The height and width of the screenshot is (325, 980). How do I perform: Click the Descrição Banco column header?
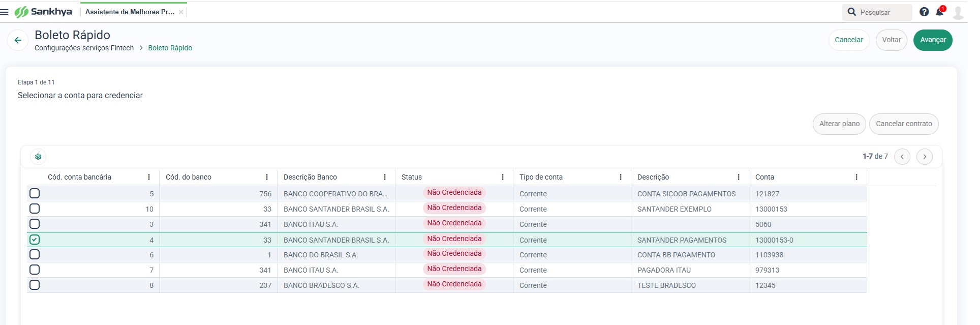tap(310, 177)
